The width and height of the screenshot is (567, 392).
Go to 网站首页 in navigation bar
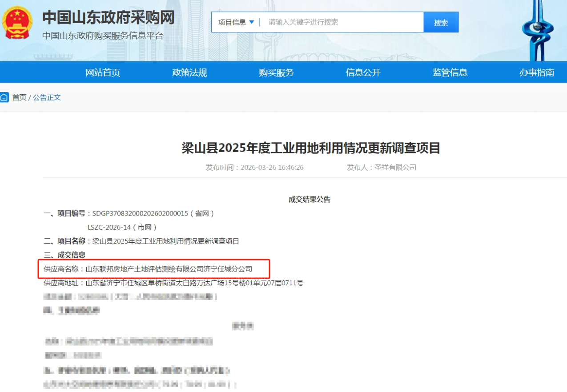click(x=103, y=72)
